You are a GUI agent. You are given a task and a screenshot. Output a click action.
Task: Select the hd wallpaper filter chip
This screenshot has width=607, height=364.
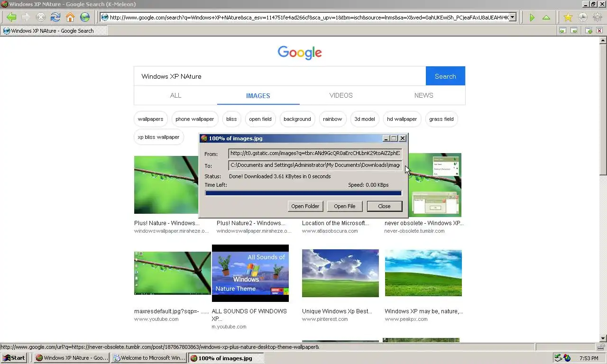[x=402, y=119]
